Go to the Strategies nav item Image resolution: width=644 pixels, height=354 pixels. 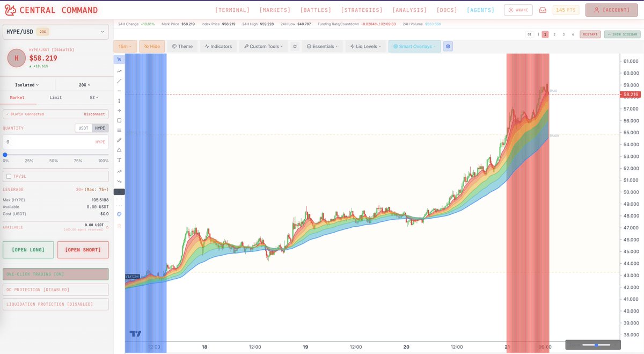click(362, 10)
